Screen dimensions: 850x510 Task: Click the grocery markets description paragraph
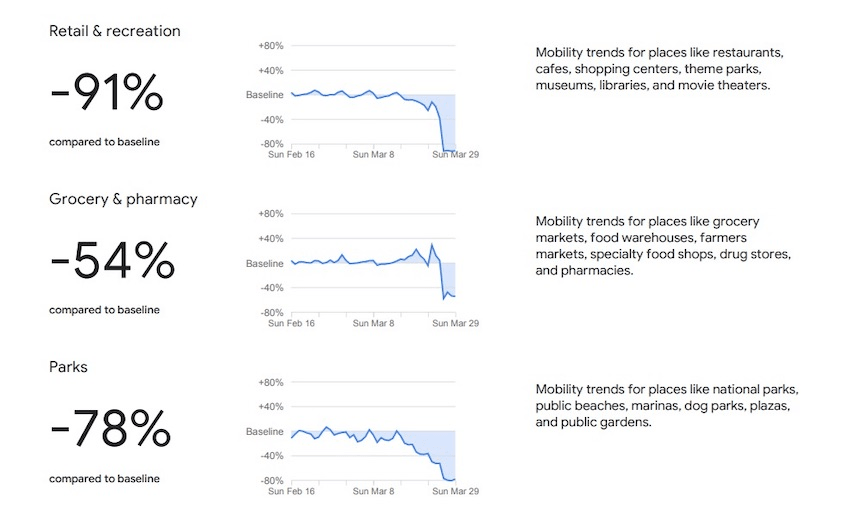click(663, 245)
